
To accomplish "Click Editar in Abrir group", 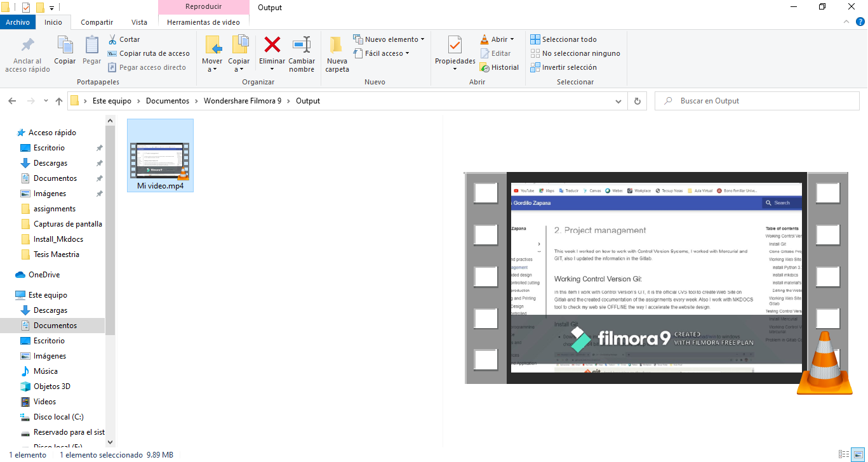I will pyautogui.click(x=495, y=53).
